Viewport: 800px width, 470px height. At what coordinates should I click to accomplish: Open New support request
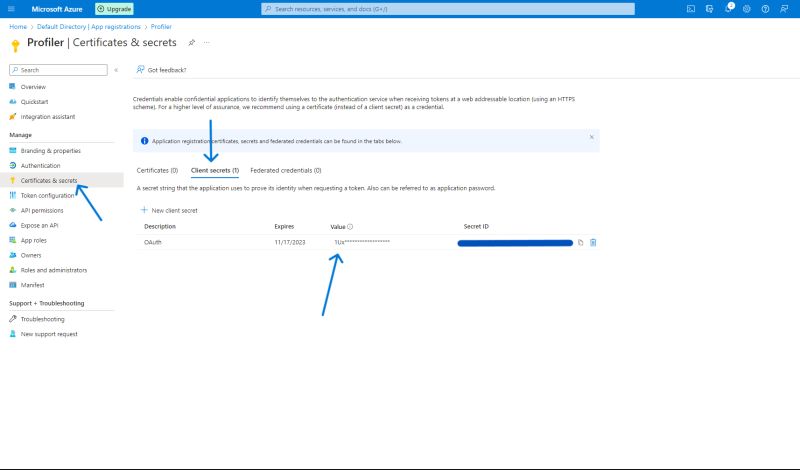[x=49, y=334]
